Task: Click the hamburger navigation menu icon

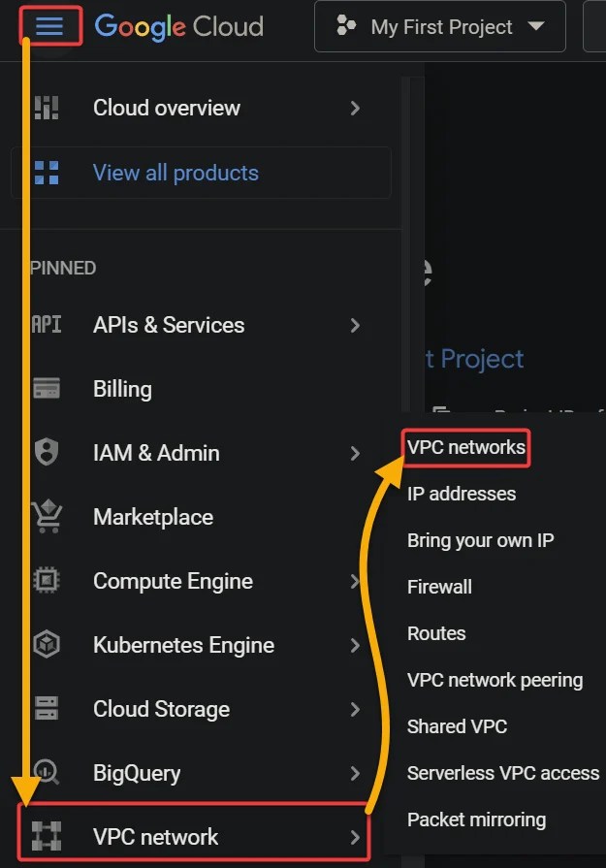Action: 50,26
